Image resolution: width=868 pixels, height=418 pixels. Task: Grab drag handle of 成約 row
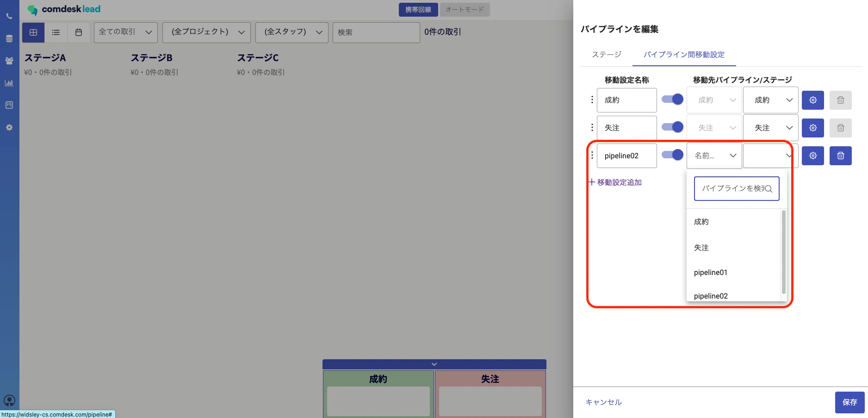pos(592,100)
